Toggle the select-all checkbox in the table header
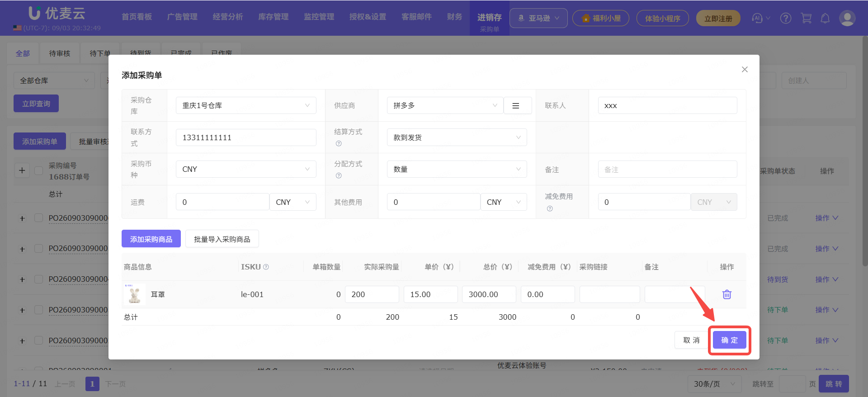This screenshot has width=868, height=397. pyautogui.click(x=39, y=170)
